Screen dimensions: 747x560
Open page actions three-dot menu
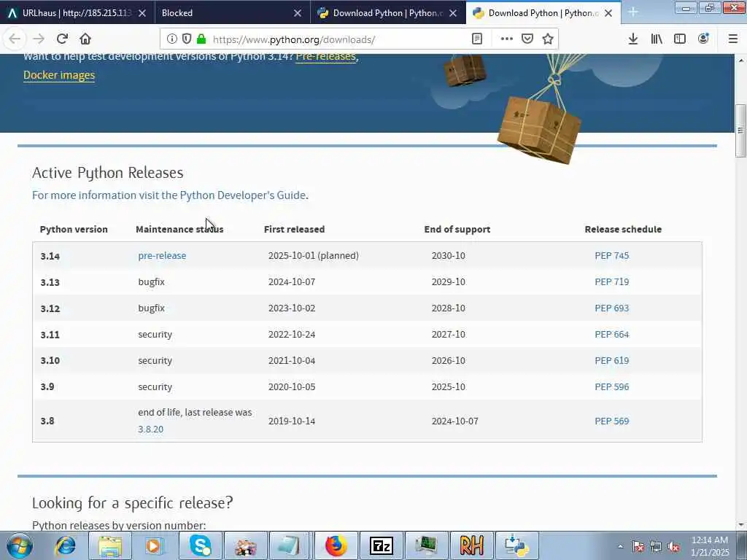pyautogui.click(x=507, y=39)
